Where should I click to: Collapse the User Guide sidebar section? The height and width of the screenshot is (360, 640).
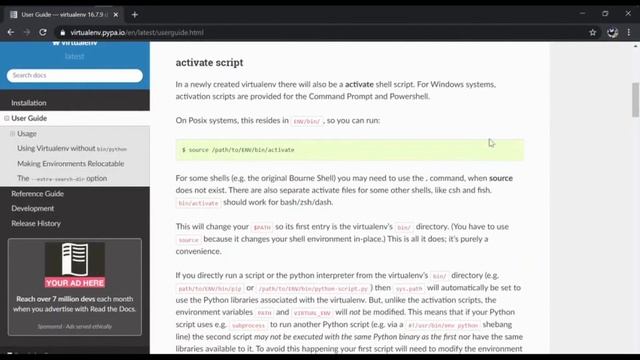pos(7,118)
